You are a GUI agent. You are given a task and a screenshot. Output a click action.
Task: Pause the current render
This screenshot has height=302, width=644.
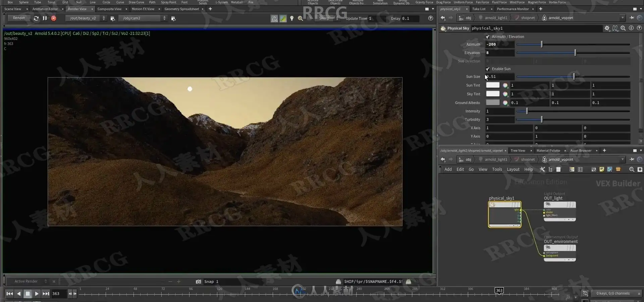coord(45,18)
